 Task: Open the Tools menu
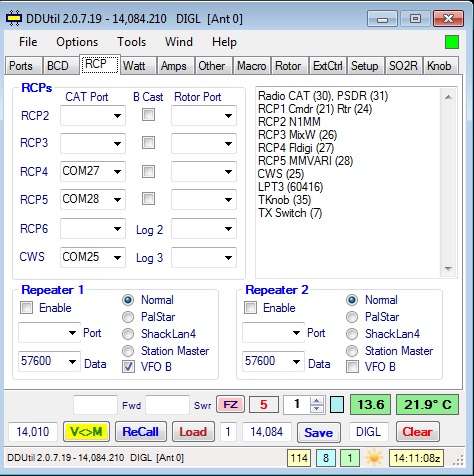point(131,42)
